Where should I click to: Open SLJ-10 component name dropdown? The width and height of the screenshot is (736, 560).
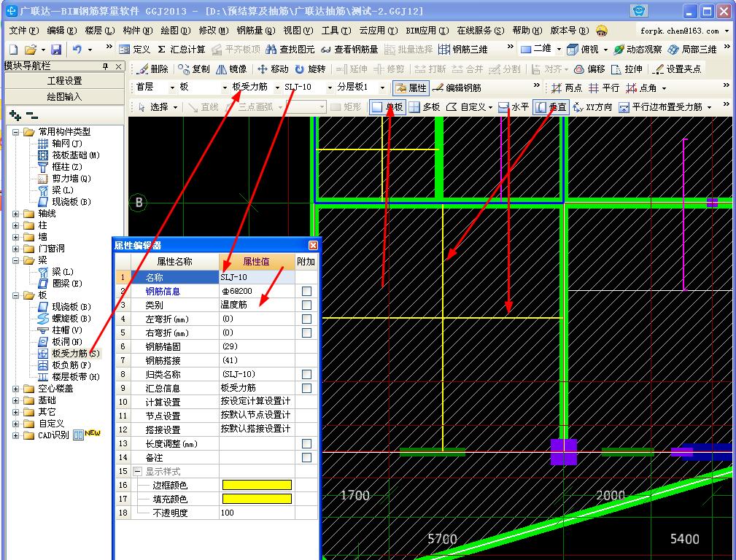[x=330, y=87]
